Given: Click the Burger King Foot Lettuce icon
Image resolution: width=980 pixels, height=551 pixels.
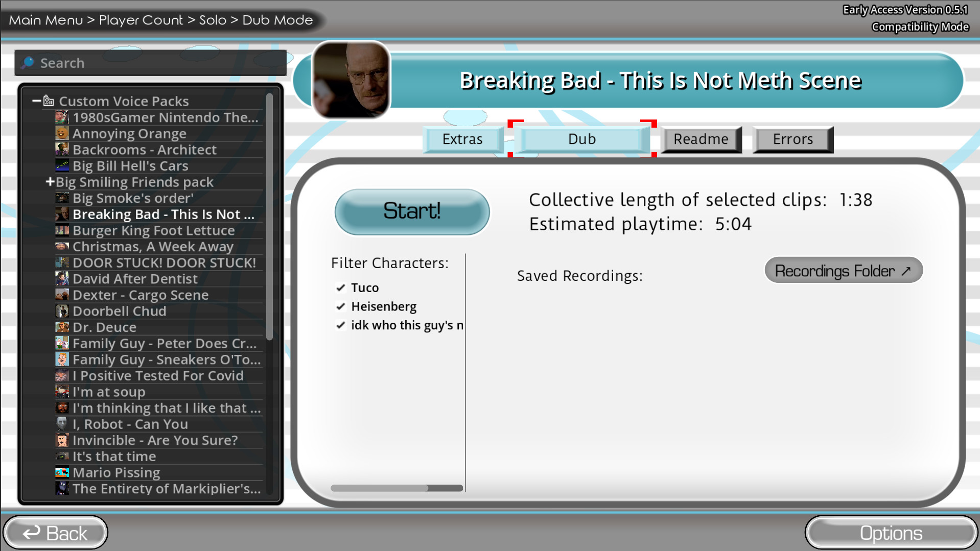Looking at the screenshot, I should [62, 230].
